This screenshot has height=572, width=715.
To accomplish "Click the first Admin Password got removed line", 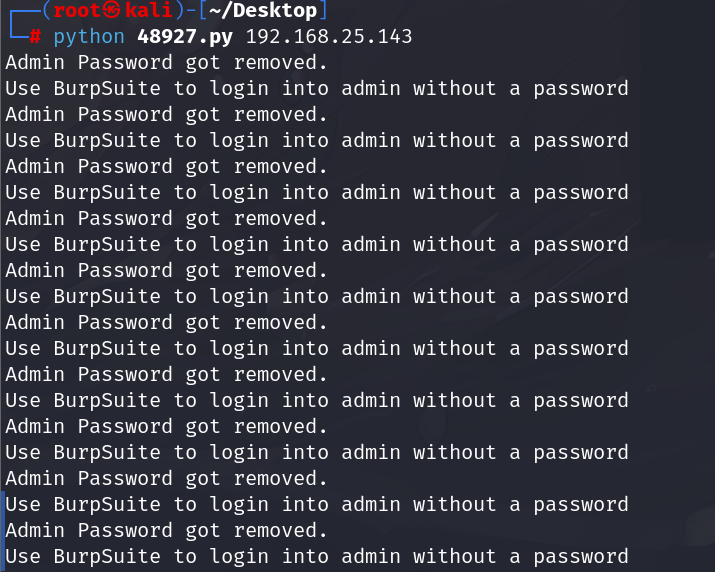I will (x=166, y=62).
